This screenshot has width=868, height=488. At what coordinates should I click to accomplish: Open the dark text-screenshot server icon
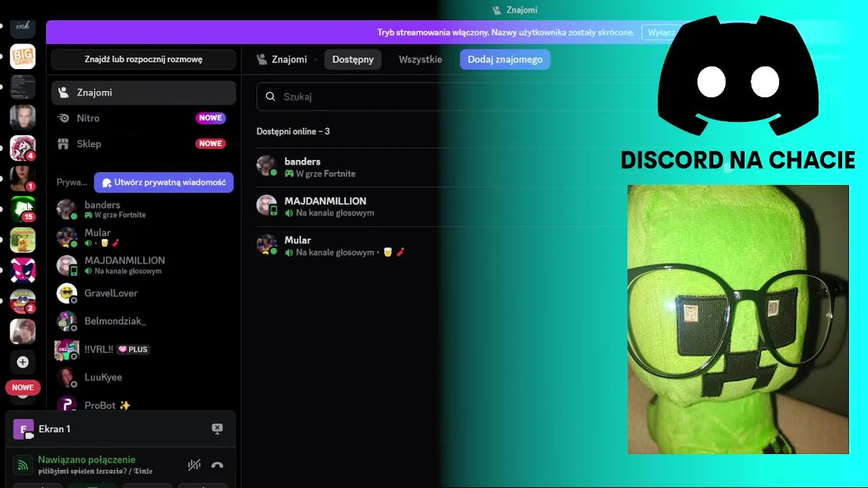point(22,87)
